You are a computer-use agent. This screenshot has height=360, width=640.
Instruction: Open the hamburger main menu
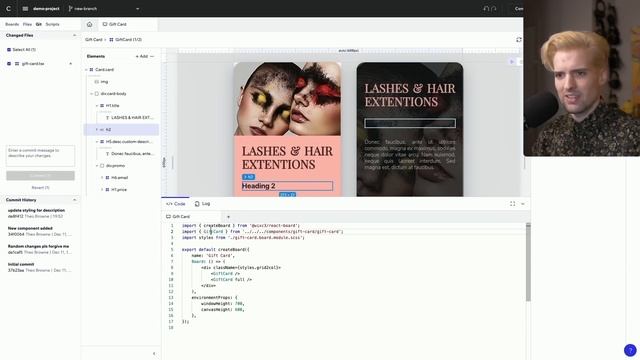[x=25, y=9]
